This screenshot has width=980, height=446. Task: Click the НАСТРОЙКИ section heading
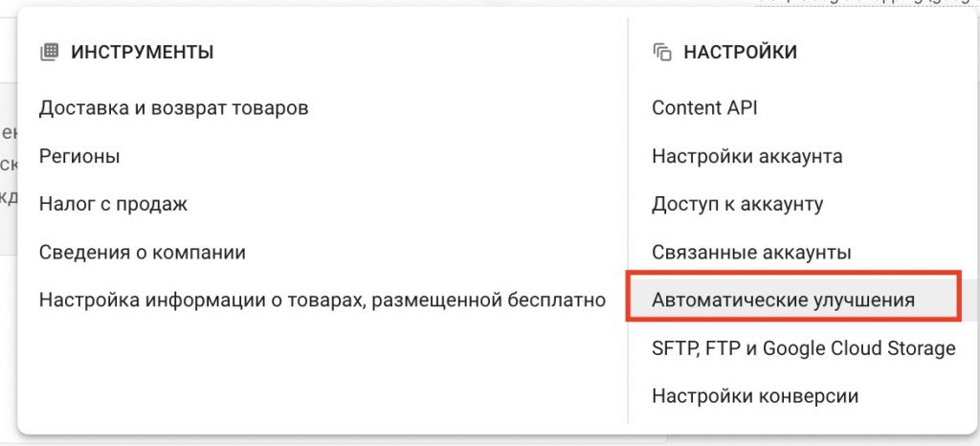pyautogui.click(x=741, y=52)
